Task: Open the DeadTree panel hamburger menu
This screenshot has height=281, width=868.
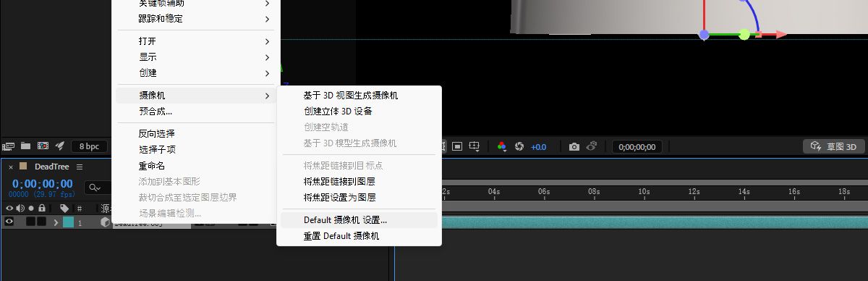Action: point(80,167)
